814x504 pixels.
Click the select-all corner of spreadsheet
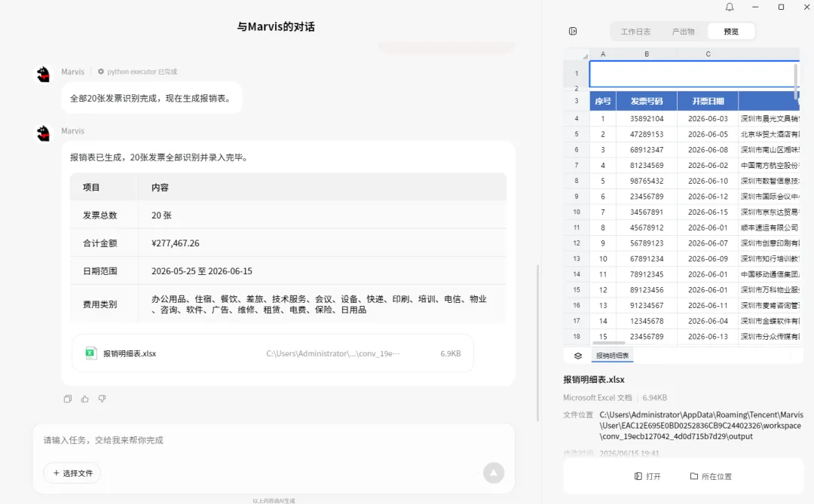[577, 54]
